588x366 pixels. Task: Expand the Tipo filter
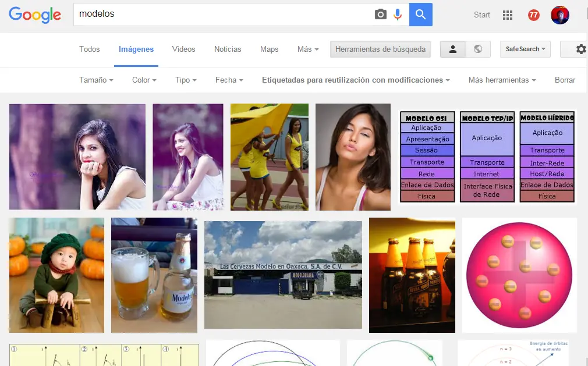point(186,80)
